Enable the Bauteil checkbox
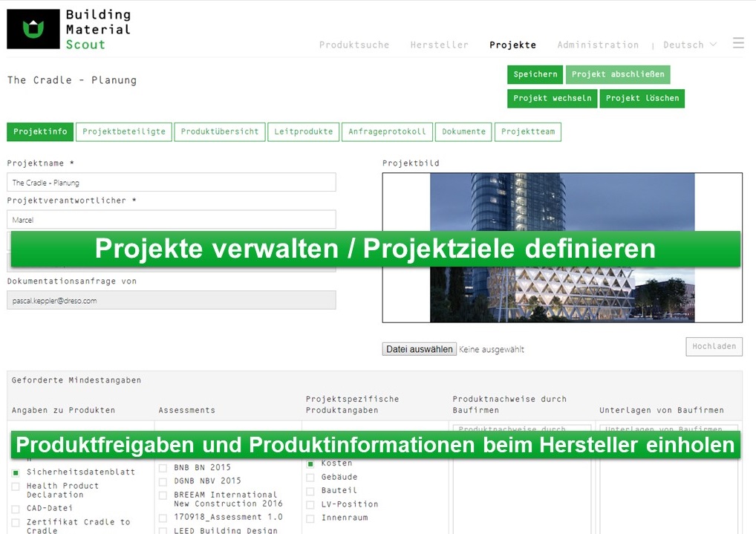Image resolution: width=756 pixels, height=534 pixels. click(x=310, y=491)
